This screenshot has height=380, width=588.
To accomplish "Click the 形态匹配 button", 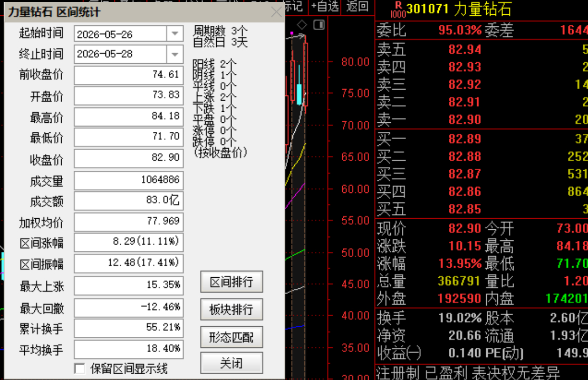I will click(x=232, y=337).
